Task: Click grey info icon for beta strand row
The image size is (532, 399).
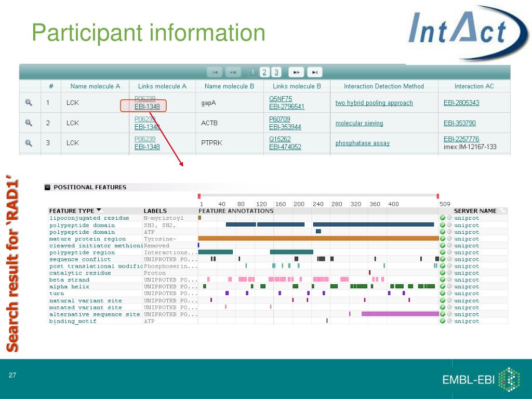Action: click(x=449, y=280)
